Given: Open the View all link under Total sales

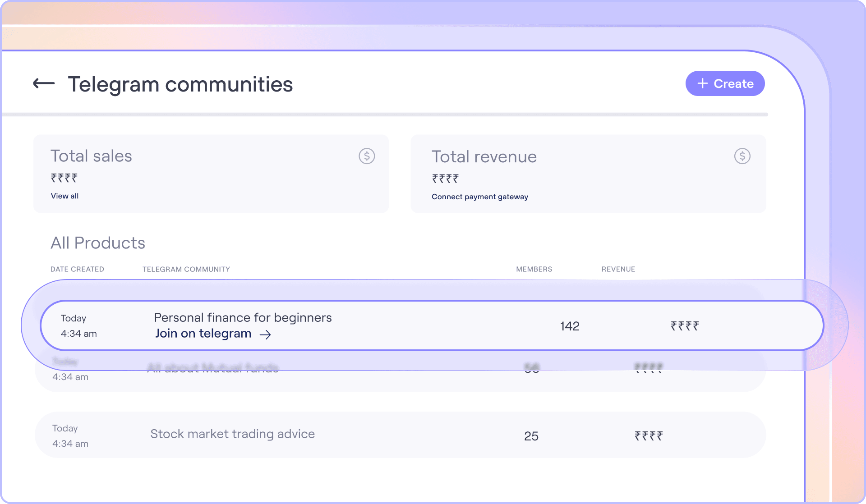Looking at the screenshot, I should coord(64,196).
